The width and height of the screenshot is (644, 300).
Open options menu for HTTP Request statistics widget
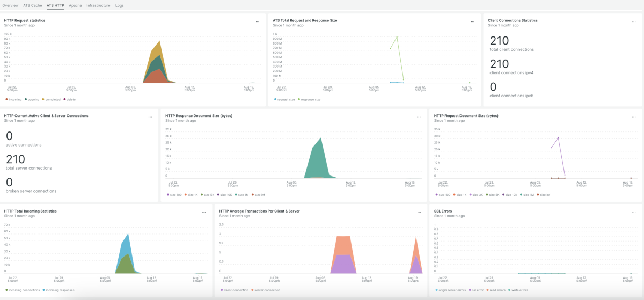coord(258,22)
